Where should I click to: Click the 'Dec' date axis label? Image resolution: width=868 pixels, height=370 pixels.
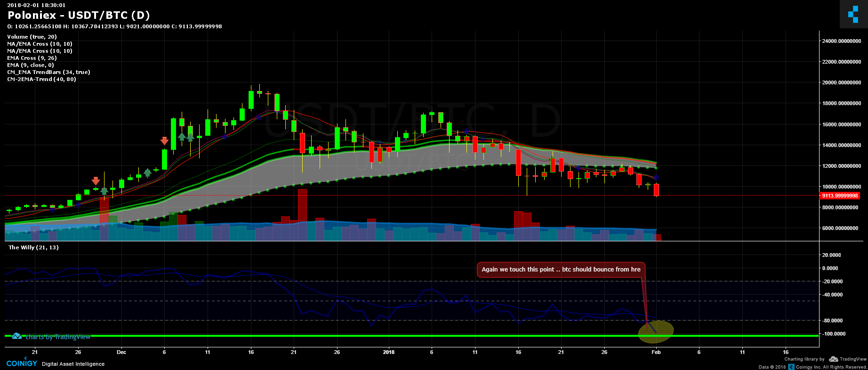pyautogui.click(x=121, y=352)
